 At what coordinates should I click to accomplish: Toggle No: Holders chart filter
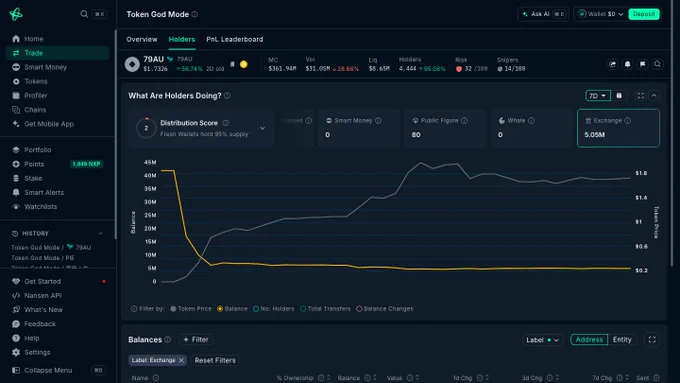pyautogui.click(x=274, y=309)
